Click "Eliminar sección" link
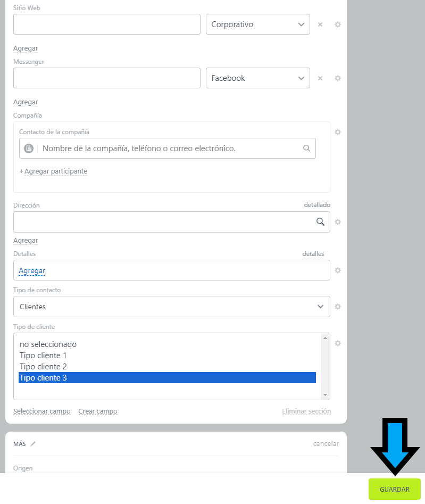 (x=306, y=411)
